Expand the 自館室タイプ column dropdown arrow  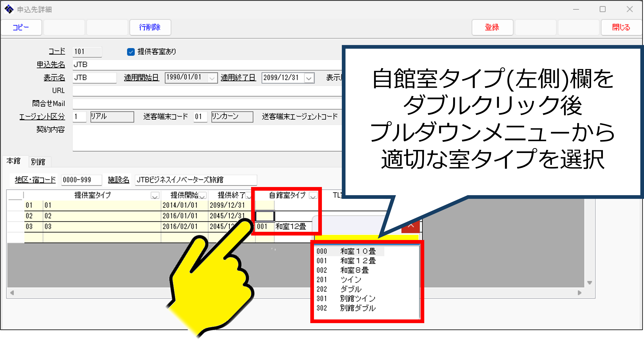pyautogui.click(x=313, y=196)
